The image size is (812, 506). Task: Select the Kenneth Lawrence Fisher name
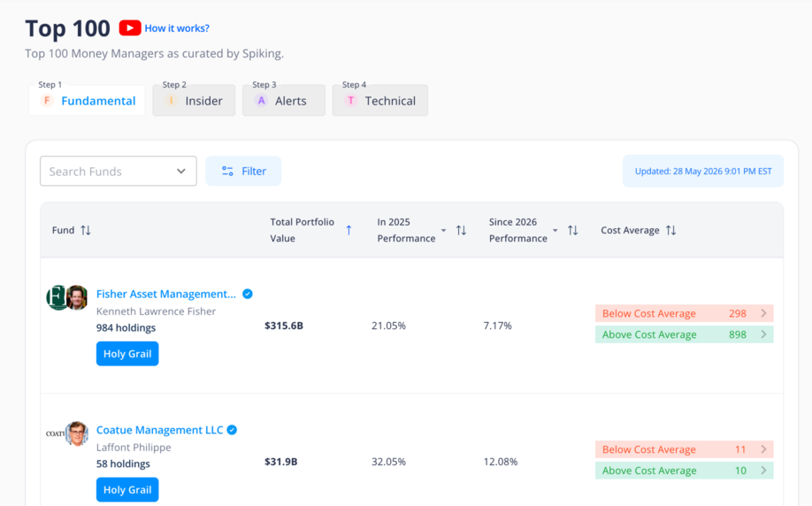(156, 311)
